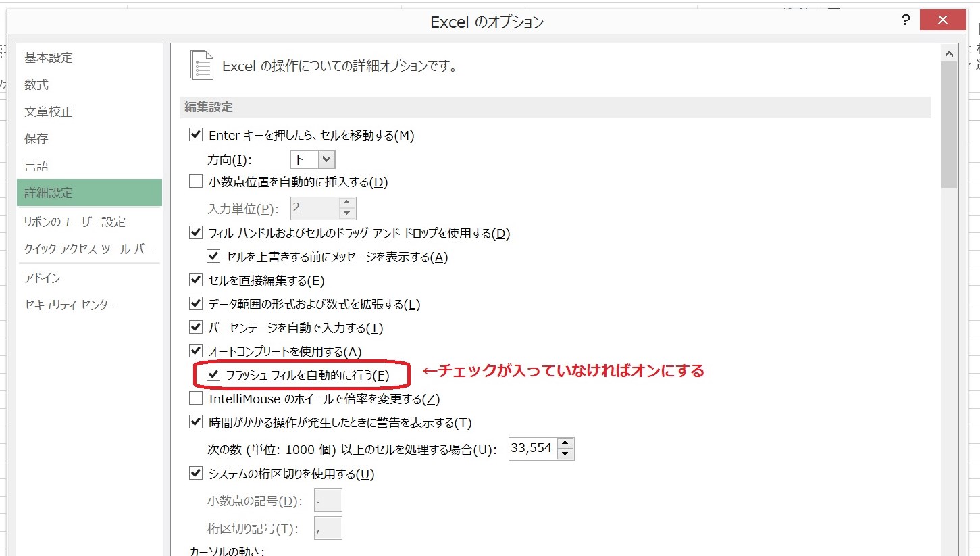Toggle データ範囲の形式および数式を拡張する checkbox

196,304
